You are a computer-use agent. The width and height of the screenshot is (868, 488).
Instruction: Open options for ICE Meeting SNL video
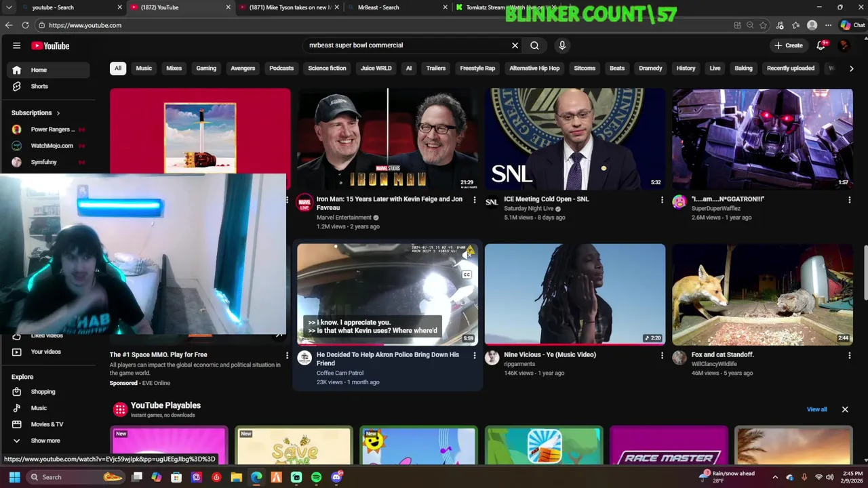click(x=662, y=200)
